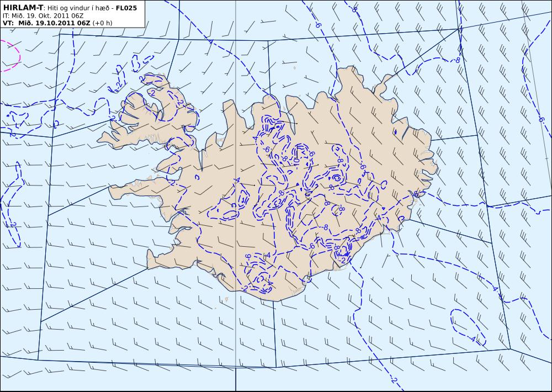Select the IT: Mið. 19. Okt. 2011 06Z line
Image resolution: width=552 pixels, height=392 pixels.
pyautogui.click(x=43, y=15)
